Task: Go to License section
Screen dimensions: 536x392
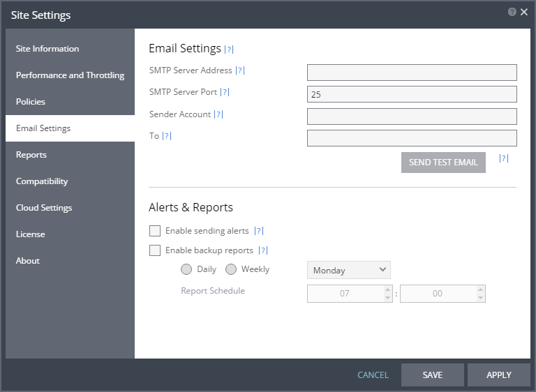Action: (70, 234)
